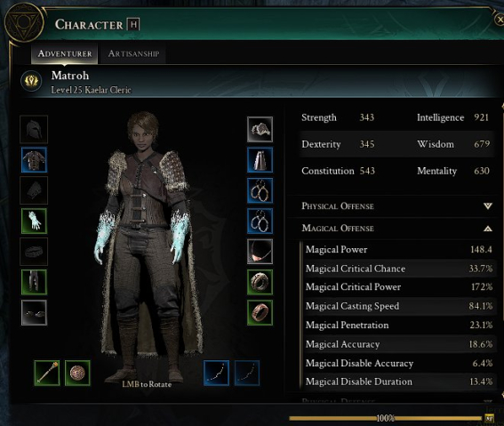This screenshot has height=426, width=504.
Task: Select the first bow ranged weapon slot
Action: [x=216, y=373]
